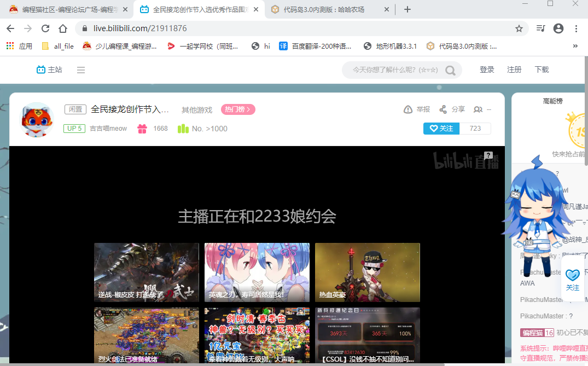Image resolution: width=588 pixels, height=366 pixels.
Task: Share the stream with 分享
Action: pos(452,109)
